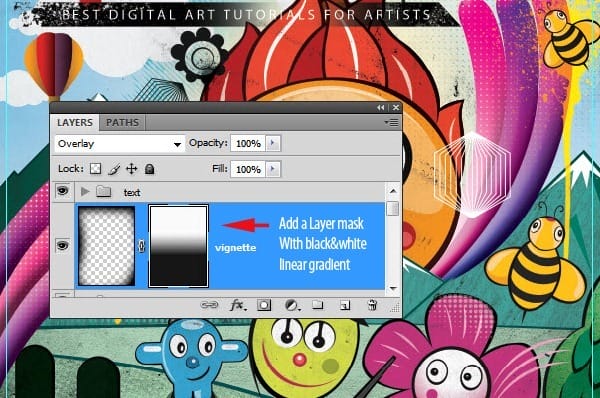Click the layers scrollbar up arrow
600x398 pixels.
[x=393, y=191]
